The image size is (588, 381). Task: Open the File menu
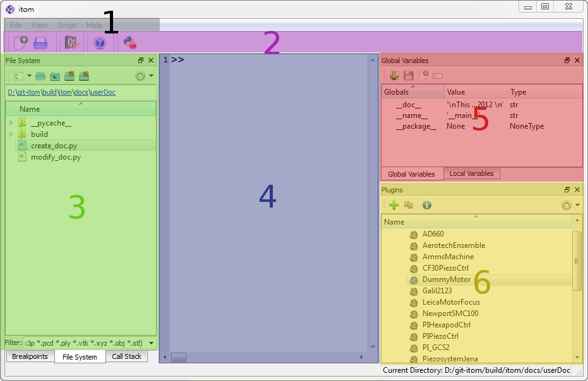pos(15,25)
